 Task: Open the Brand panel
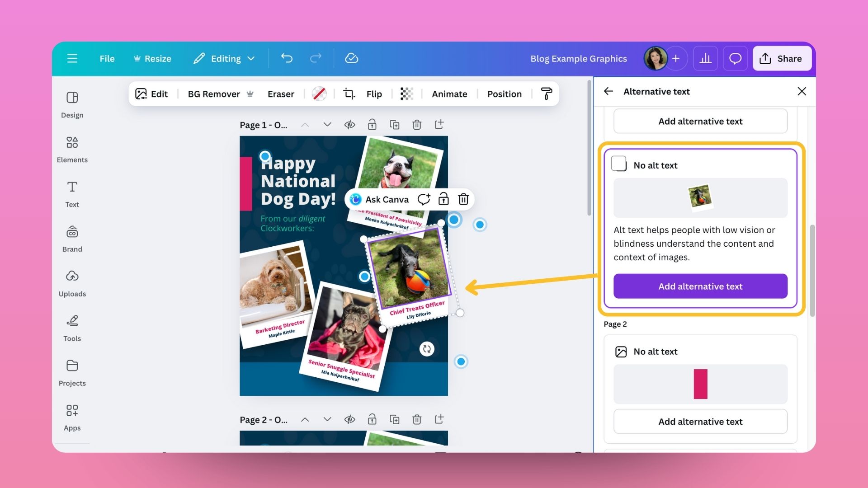[x=72, y=238]
